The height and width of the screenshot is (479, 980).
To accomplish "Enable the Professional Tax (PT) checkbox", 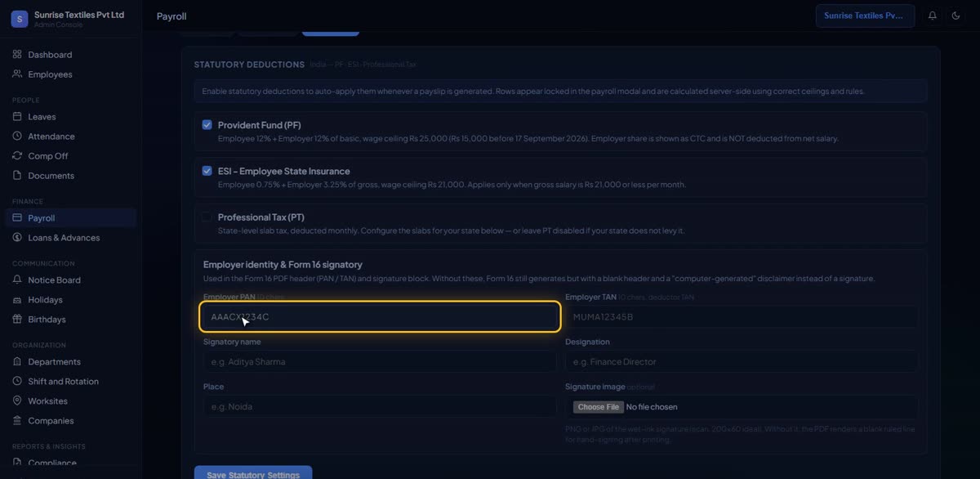I will (x=207, y=217).
